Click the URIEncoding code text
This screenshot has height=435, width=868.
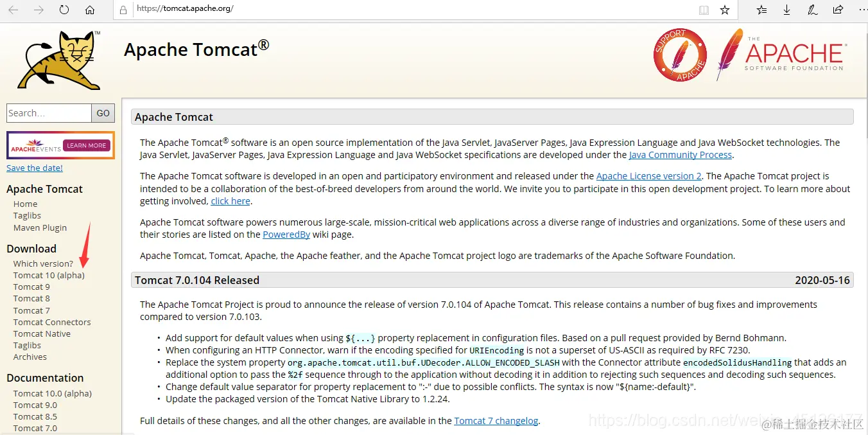497,350
